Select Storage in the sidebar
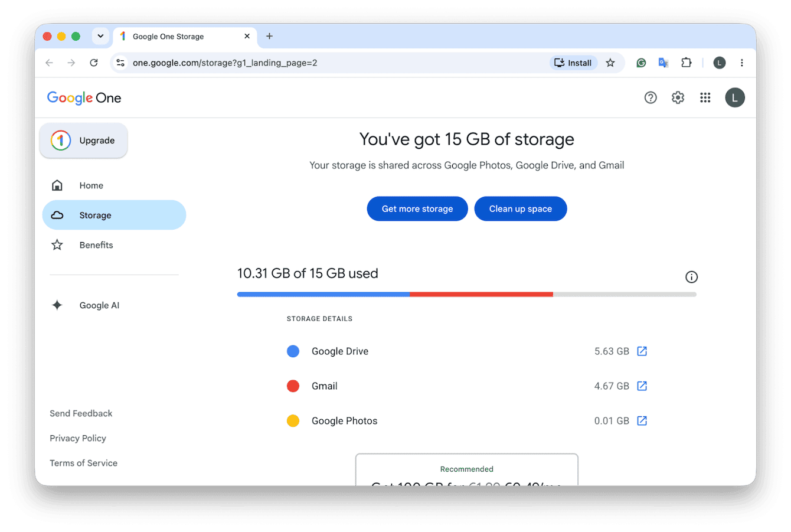This screenshot has height=532, width=791. tap(114, 215)
